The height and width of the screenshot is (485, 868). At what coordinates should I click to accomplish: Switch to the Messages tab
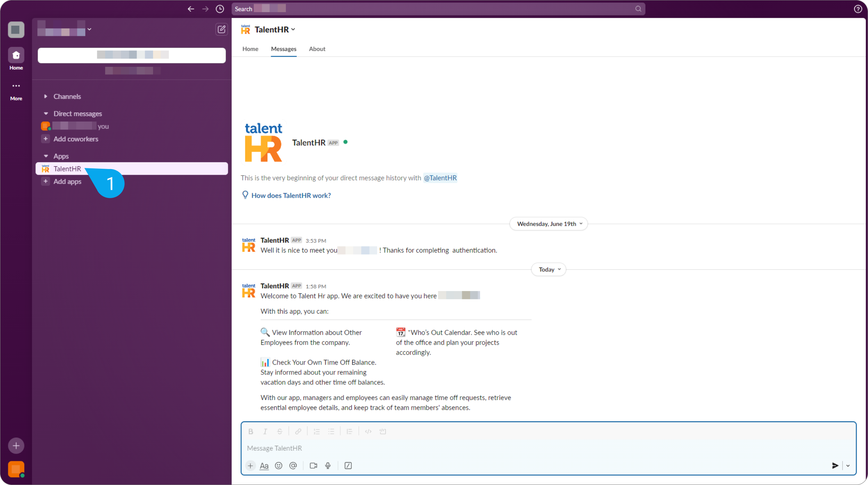[x=284, y=49]
